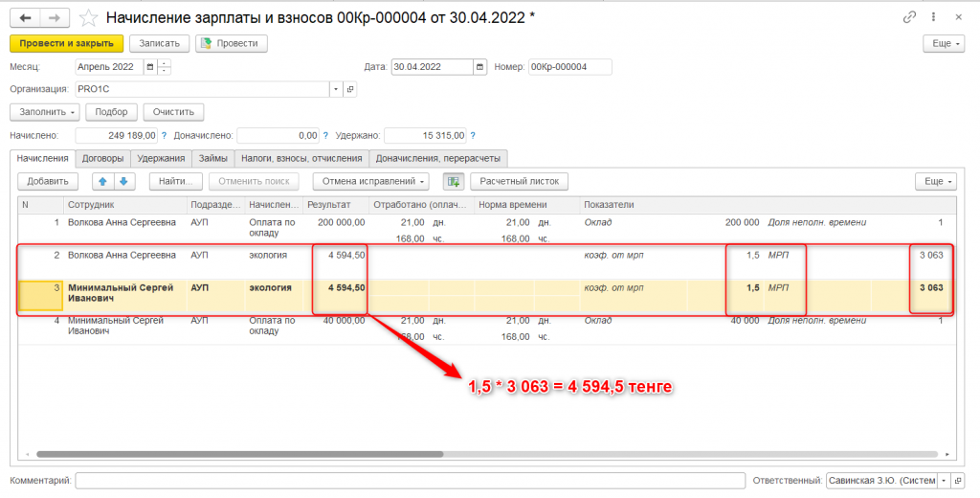Viewport: 980px width, 498px height.
Task: Click the forward navigation arrow
Action: [x=55, y=17]
